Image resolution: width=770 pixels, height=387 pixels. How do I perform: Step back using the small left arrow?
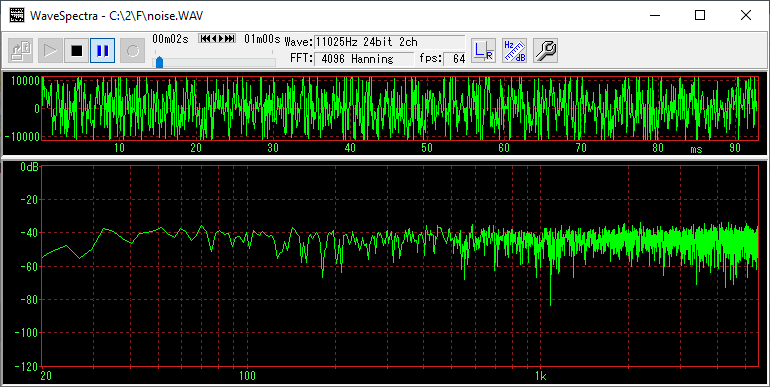pyautogui.click(x=214, y=38)
